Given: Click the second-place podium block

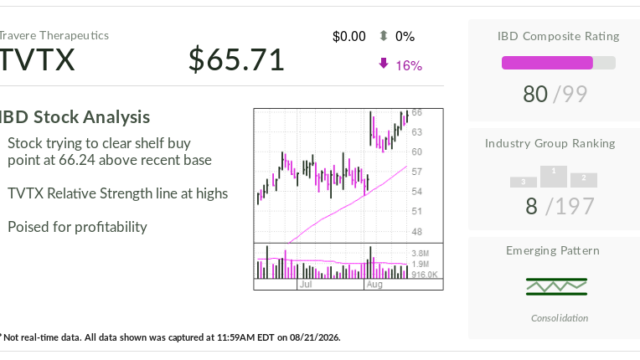Looking at the screenshot, I should tap(584, 180).
